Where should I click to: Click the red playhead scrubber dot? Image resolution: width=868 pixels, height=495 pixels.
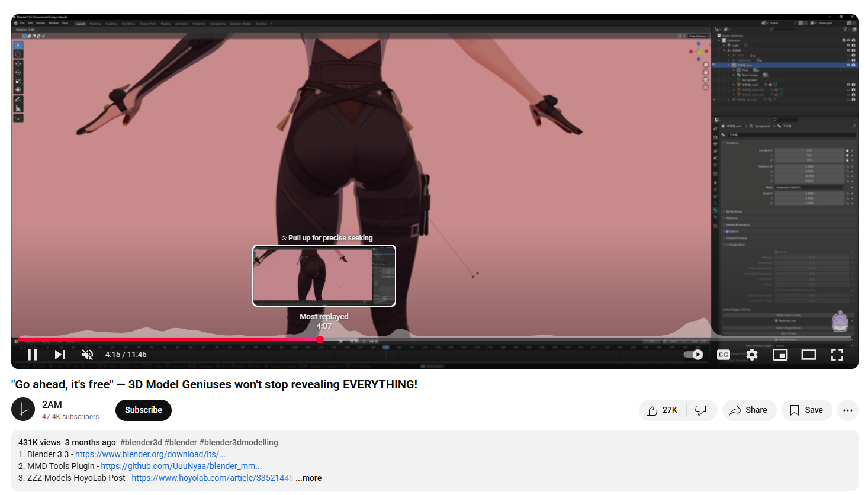[320, 340]
